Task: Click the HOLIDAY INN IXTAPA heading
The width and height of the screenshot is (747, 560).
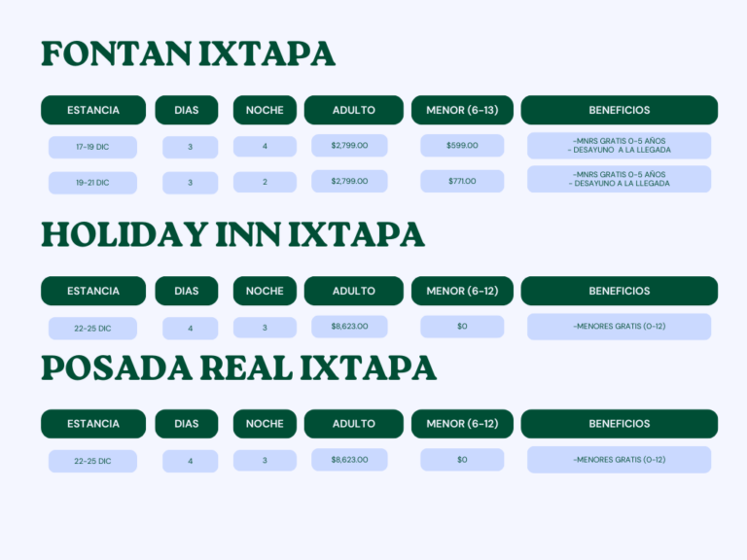Action: pos(232,234)
